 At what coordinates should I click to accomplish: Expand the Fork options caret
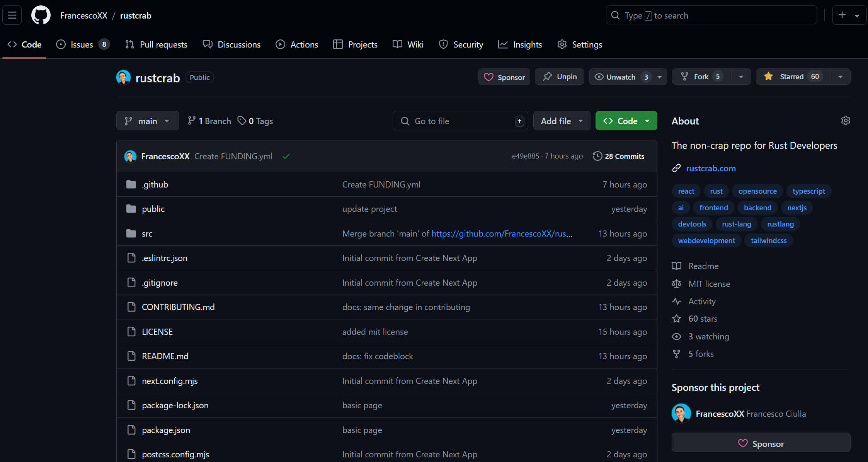coord(741,77)
